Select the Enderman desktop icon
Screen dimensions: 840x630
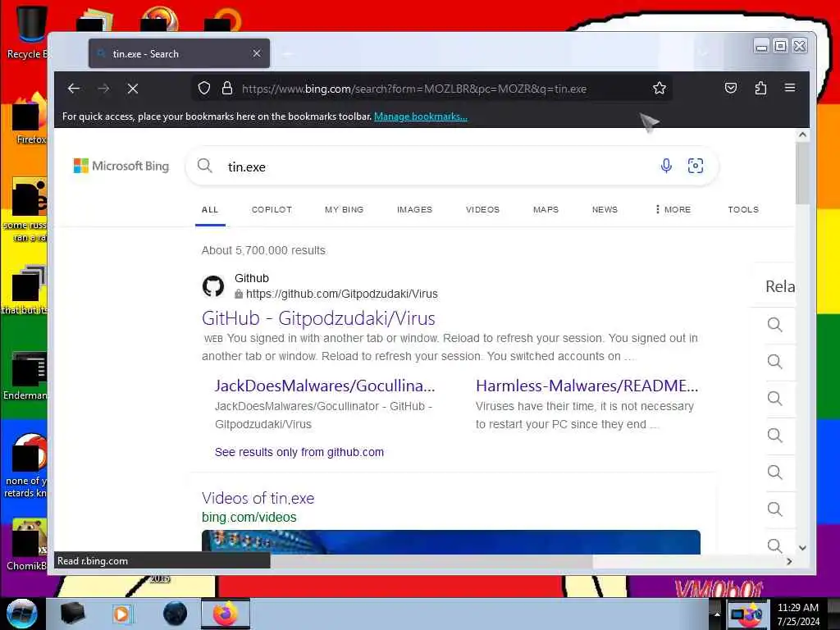tap(25, 376)
